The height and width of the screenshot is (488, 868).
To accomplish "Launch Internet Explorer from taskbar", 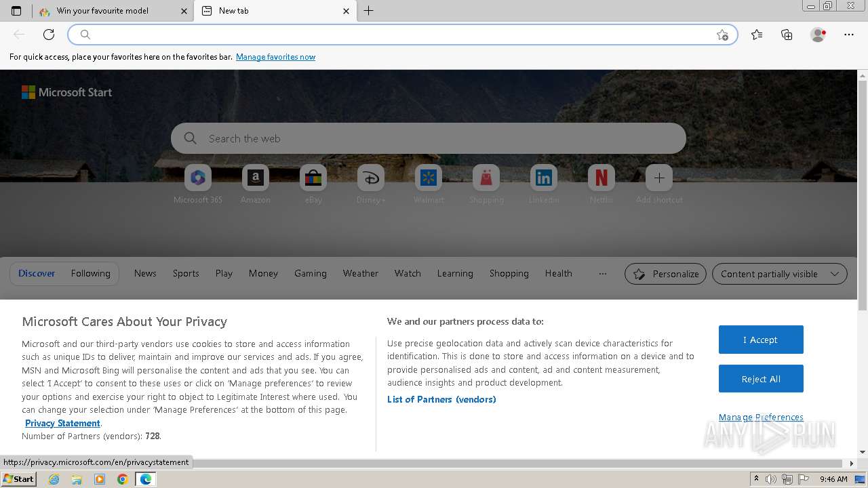I will [54, 479].
